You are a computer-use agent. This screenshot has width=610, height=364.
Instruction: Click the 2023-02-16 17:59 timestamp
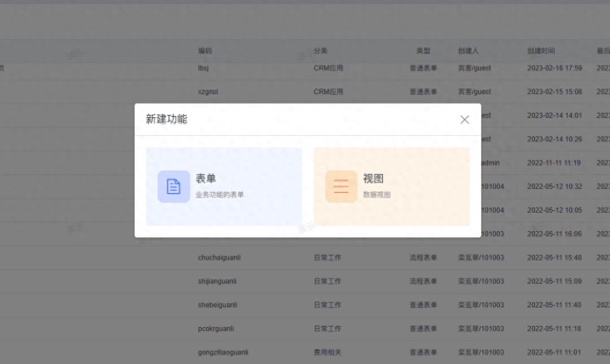pyautogui.click(x=555, y=68)
